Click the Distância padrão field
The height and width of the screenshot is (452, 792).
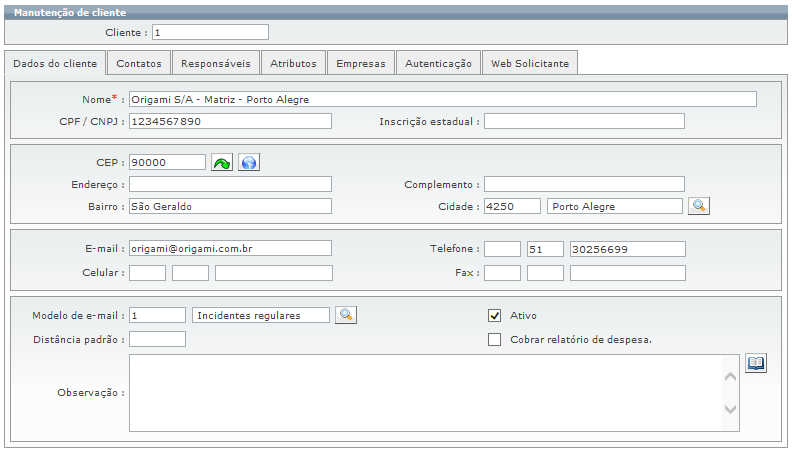coord(157,339)
